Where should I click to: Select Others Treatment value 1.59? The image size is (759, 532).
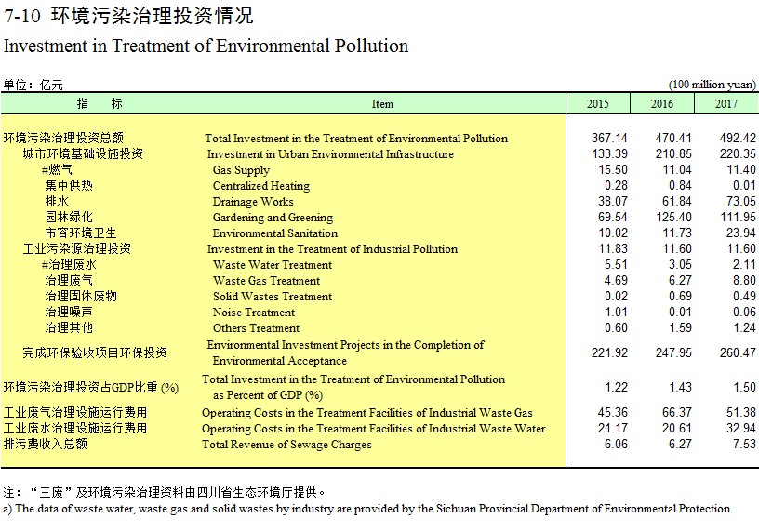click(680, 328)
